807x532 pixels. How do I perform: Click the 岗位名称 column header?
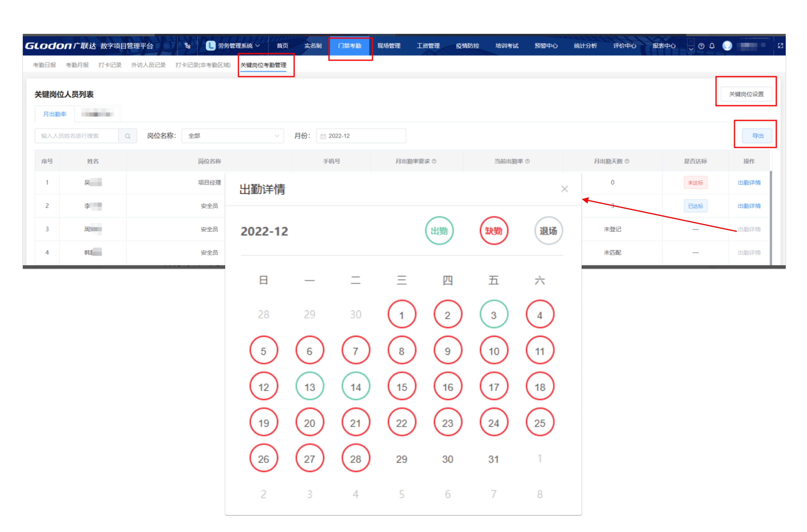point(209,161)
